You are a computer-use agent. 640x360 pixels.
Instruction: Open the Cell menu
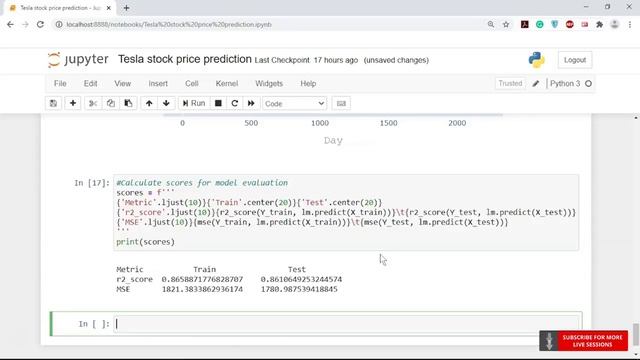(191, 83)
